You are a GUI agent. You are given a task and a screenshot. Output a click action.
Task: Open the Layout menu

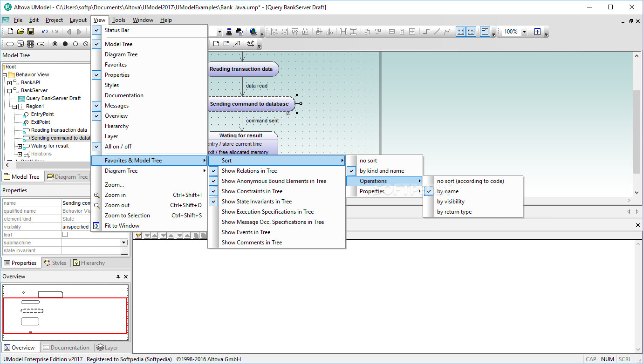[78, 20]
